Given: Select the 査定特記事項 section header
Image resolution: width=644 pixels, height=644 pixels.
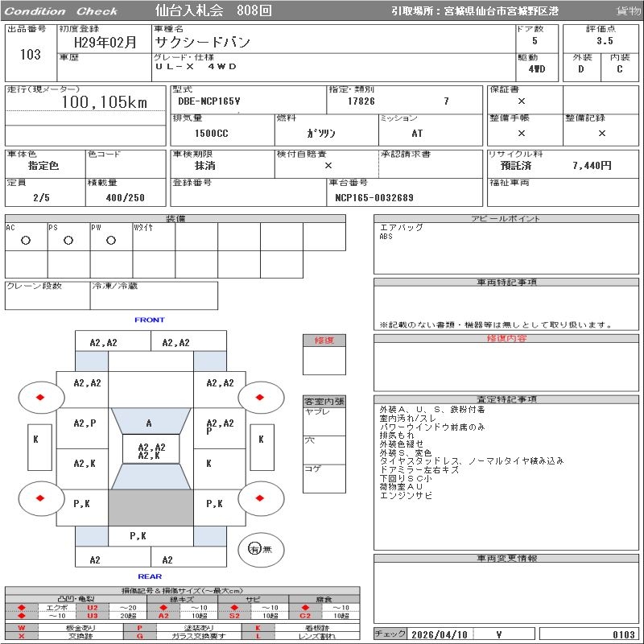Looking at the screenshot, I should point(507,399).
